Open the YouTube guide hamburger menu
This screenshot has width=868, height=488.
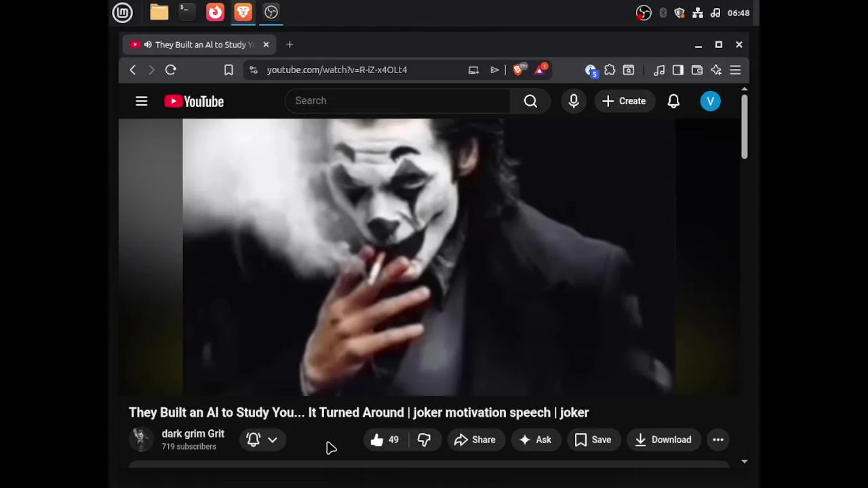coord(141,101)
